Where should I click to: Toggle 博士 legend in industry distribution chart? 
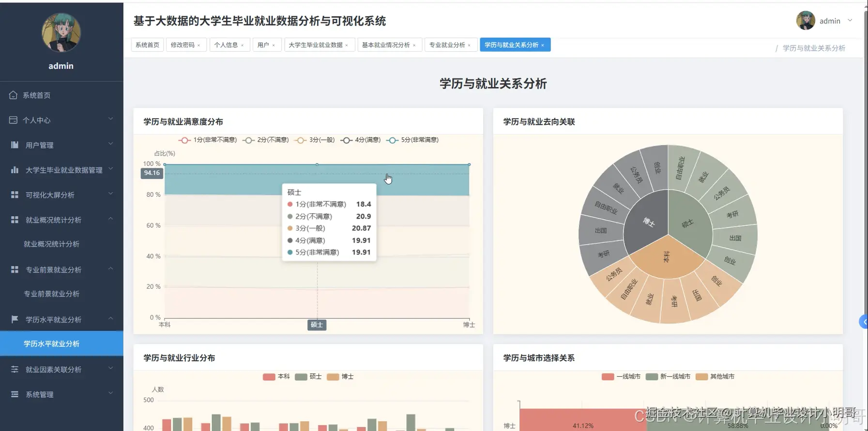pyautogui.click(x=340, y=376)
